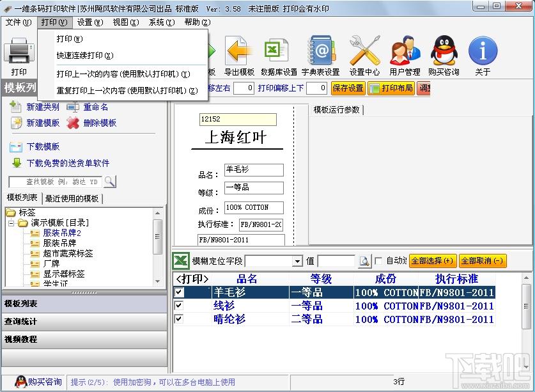Open the 系统 menu
The image size is (535, 392).
point(162,22)
